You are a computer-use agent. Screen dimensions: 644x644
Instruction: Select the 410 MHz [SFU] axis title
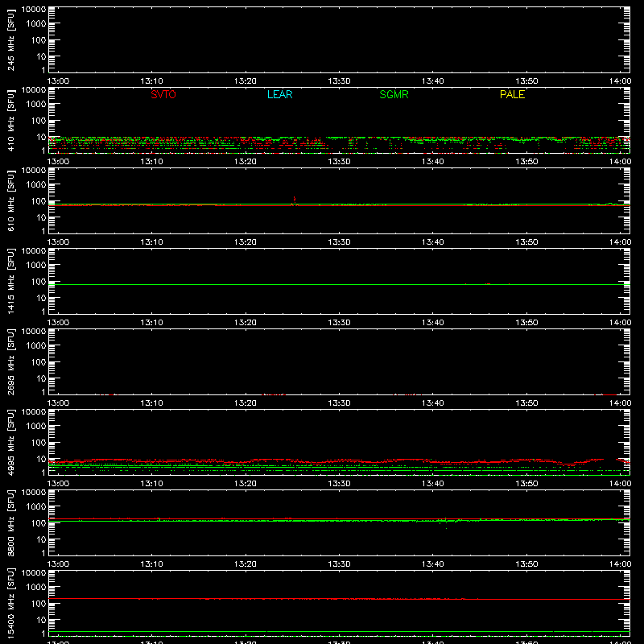(x=10, y=120)
